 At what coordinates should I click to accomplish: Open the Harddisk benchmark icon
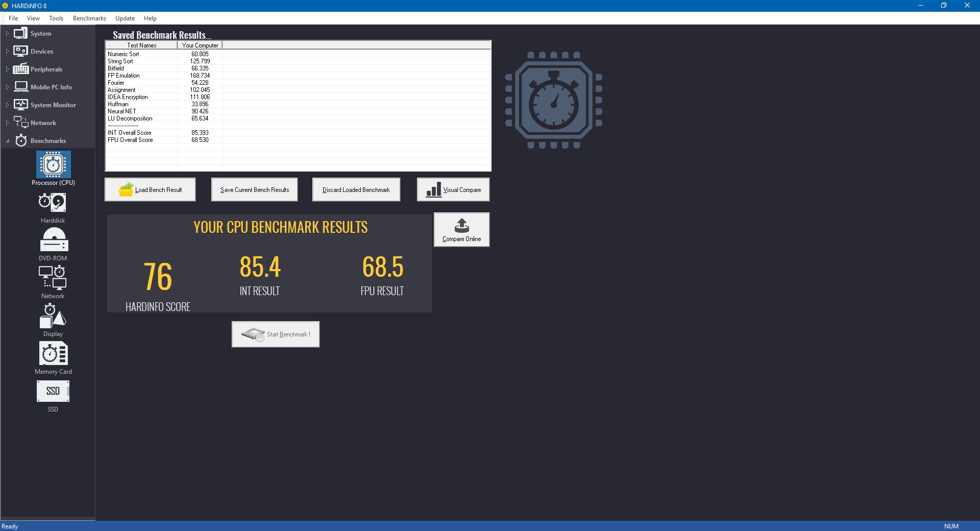tap(53, 203)
